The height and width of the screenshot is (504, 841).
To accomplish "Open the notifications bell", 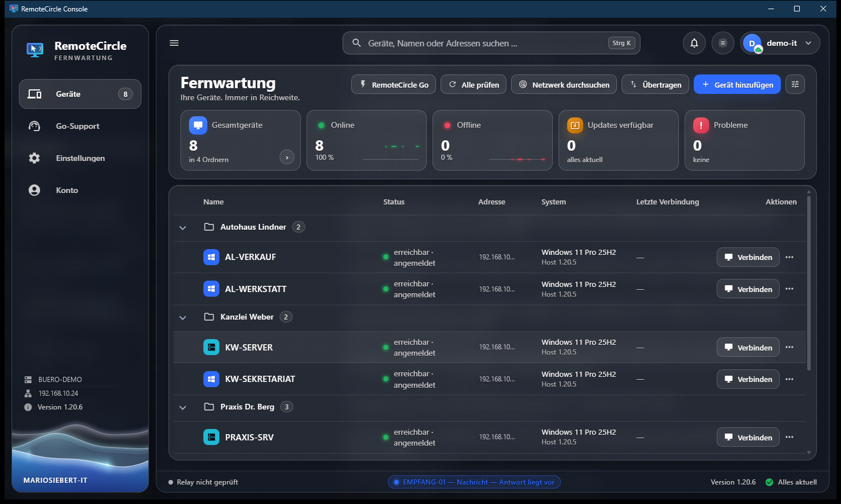I will coord(694,43).
